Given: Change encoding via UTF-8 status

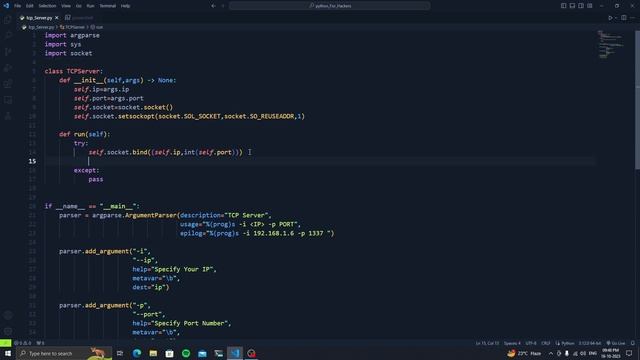Looking at the screenshot, I should point(531,343).
